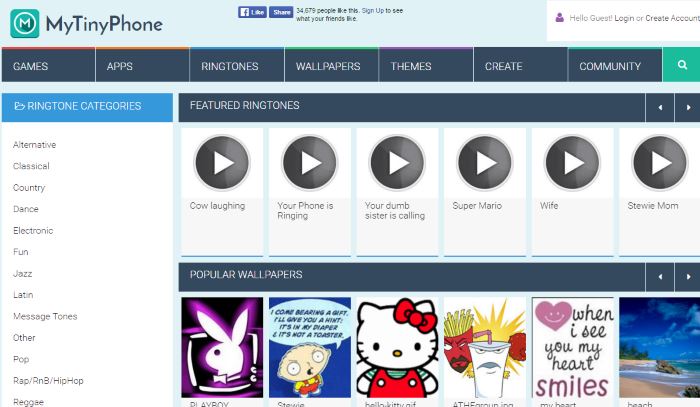The image size is (700, 407).
Task: Click the Featured Ringtones heading
Action: pos(245,105)
